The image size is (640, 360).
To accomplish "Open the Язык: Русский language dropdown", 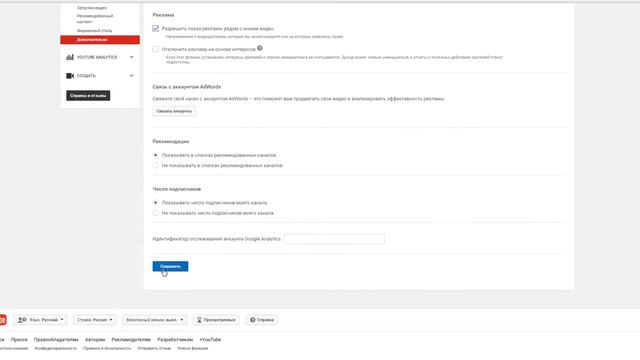I will 40,320.
